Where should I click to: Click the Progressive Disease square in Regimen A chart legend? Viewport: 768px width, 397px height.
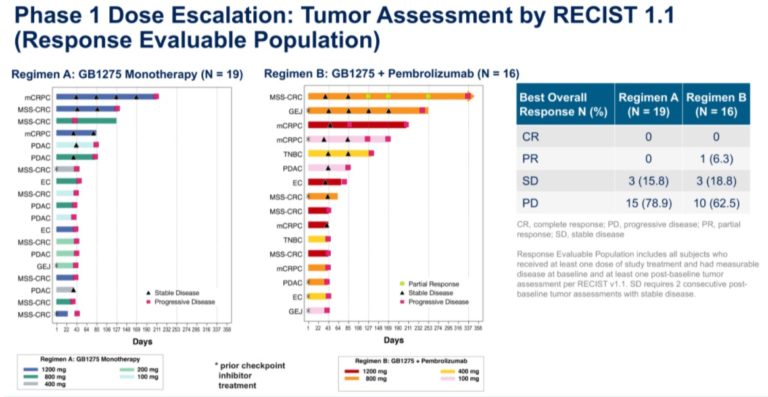click(148, 302)
